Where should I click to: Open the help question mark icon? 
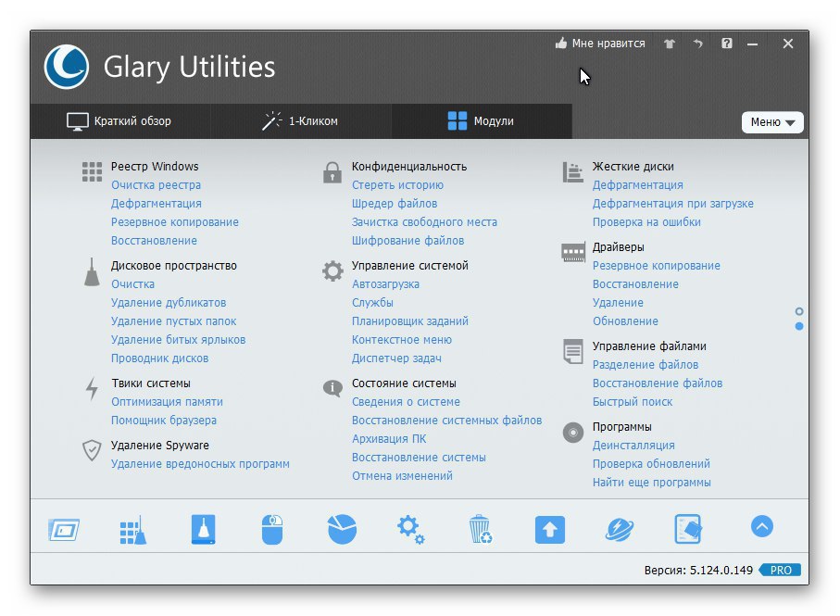[726, 44]
